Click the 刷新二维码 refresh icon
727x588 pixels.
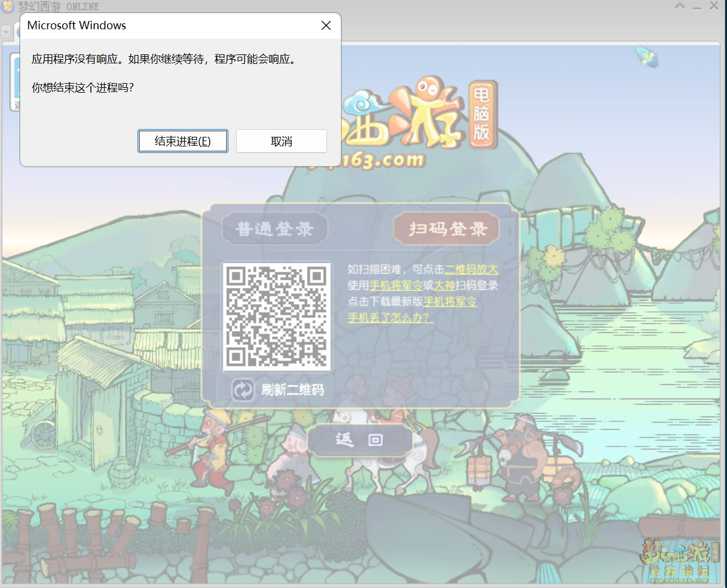[x=243, y=390]
